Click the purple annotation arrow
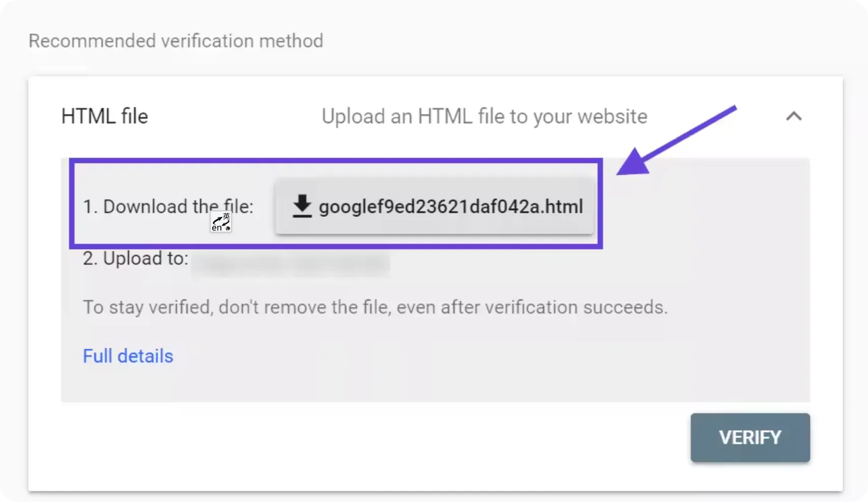 pos(677,141)
